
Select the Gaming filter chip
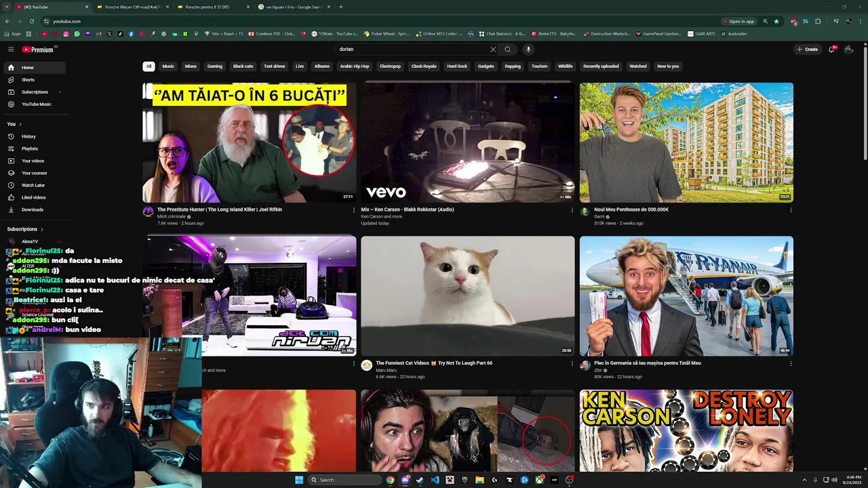click(x=215, y=66)
